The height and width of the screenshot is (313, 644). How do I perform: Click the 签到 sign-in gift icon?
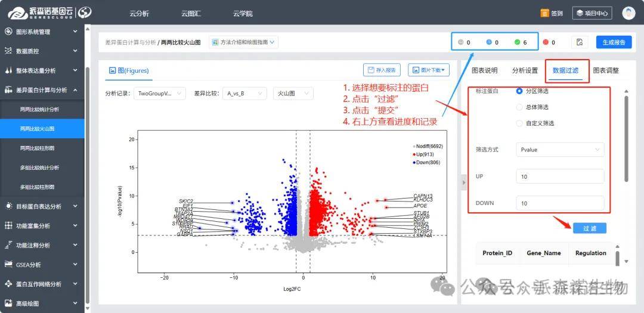point(544,13)
